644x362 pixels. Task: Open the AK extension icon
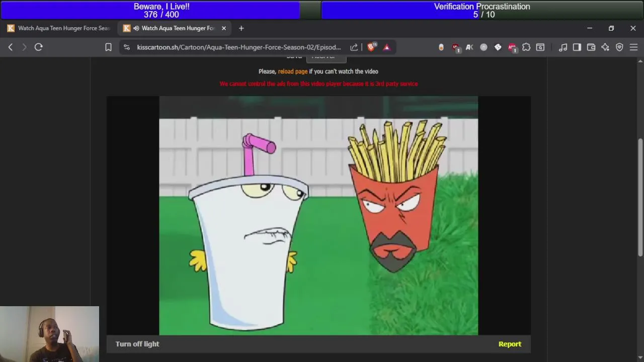point(469,47)
